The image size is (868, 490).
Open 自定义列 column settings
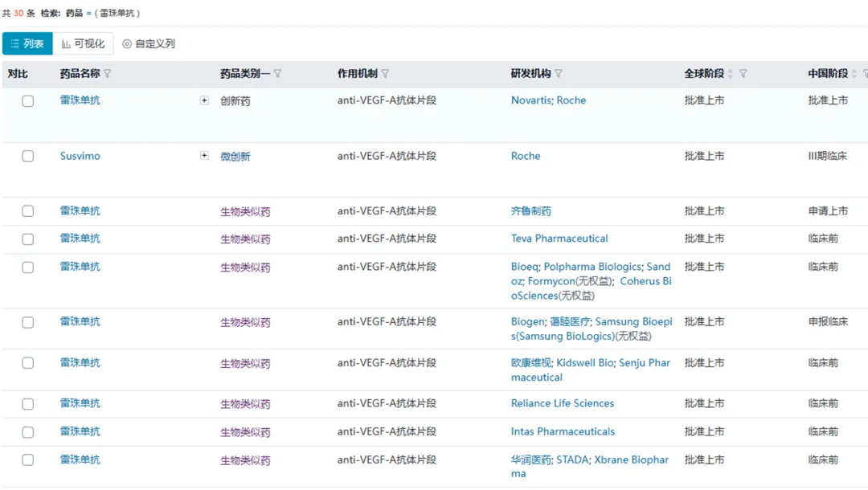pyautogui.click(x=149, y=44)
